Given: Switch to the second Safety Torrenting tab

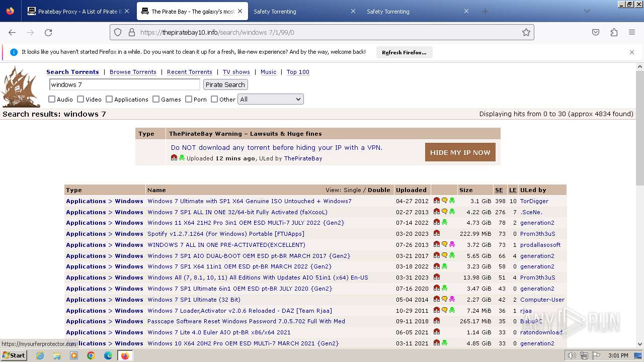Looking at the screenshot, I should [418, 11].
